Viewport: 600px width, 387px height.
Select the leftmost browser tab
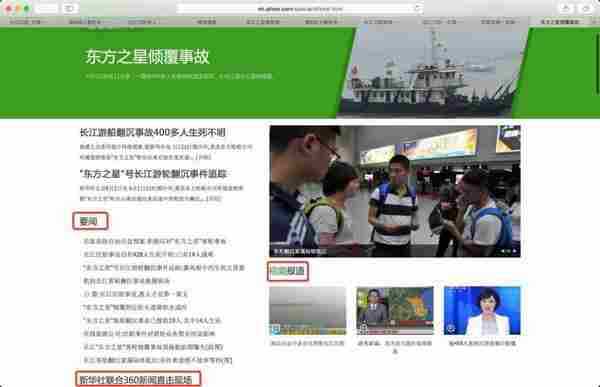click(x=25, y=22)
